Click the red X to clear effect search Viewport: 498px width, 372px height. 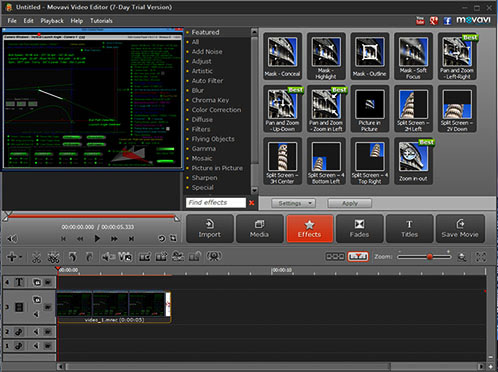[252, 203]
